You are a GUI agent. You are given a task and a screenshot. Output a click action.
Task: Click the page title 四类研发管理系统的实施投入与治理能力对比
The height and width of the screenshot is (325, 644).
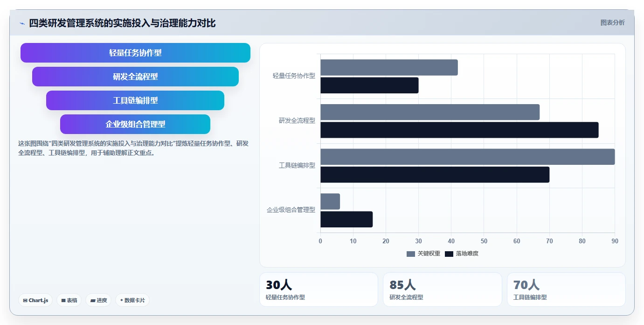click(x=123, y=23)
